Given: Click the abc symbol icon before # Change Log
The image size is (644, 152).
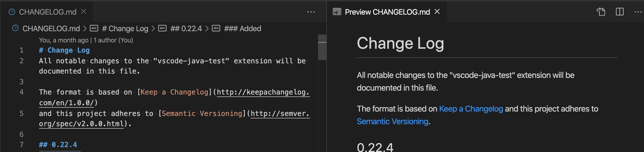Looking at the screenshot, I should [94, 28].
